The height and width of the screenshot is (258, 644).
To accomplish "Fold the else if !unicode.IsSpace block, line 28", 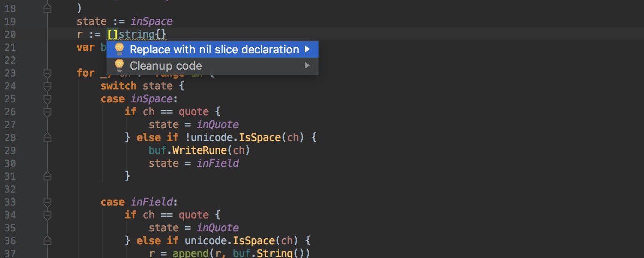I will [47, 138].
